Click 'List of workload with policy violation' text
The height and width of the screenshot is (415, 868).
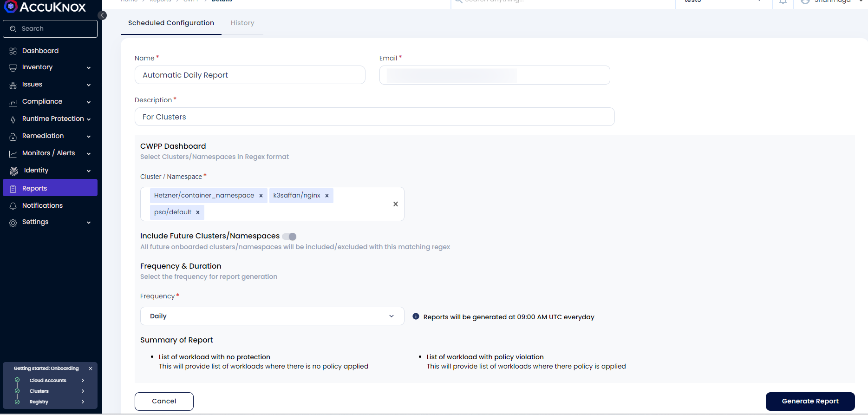[x=485, y=357]
